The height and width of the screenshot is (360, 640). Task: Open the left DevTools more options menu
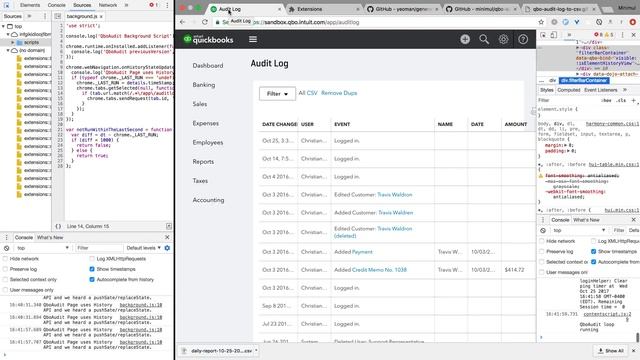click(x=167, y=5)
